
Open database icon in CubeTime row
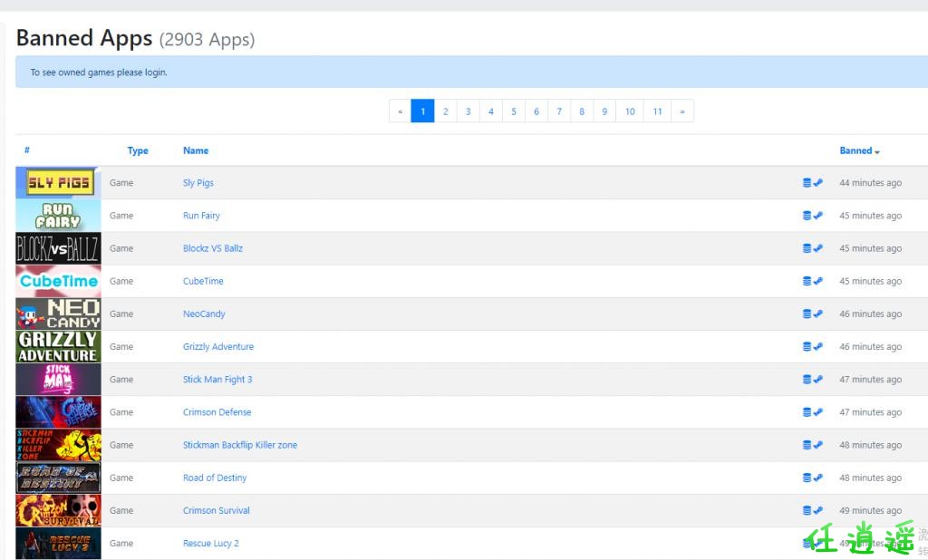[807, 281]
